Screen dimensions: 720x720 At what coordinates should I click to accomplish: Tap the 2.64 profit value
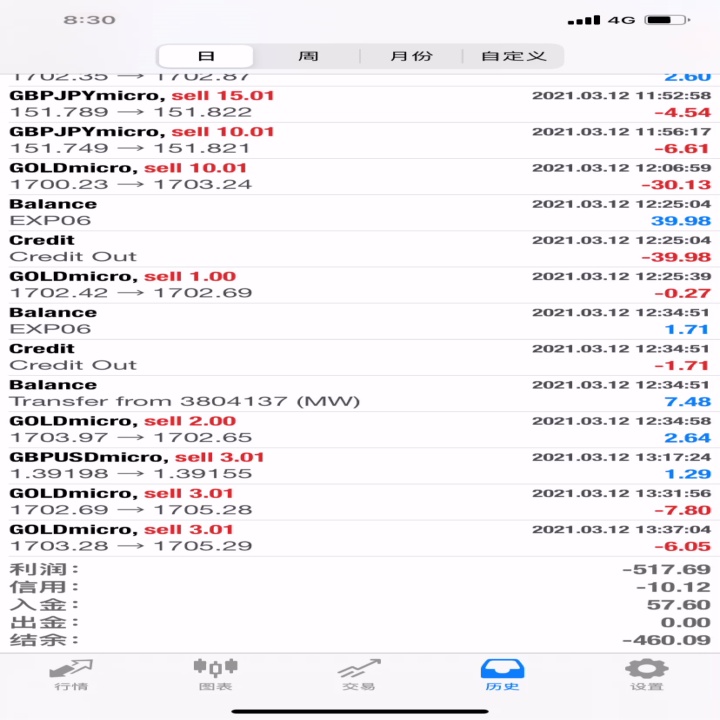[x=687, y=438]
